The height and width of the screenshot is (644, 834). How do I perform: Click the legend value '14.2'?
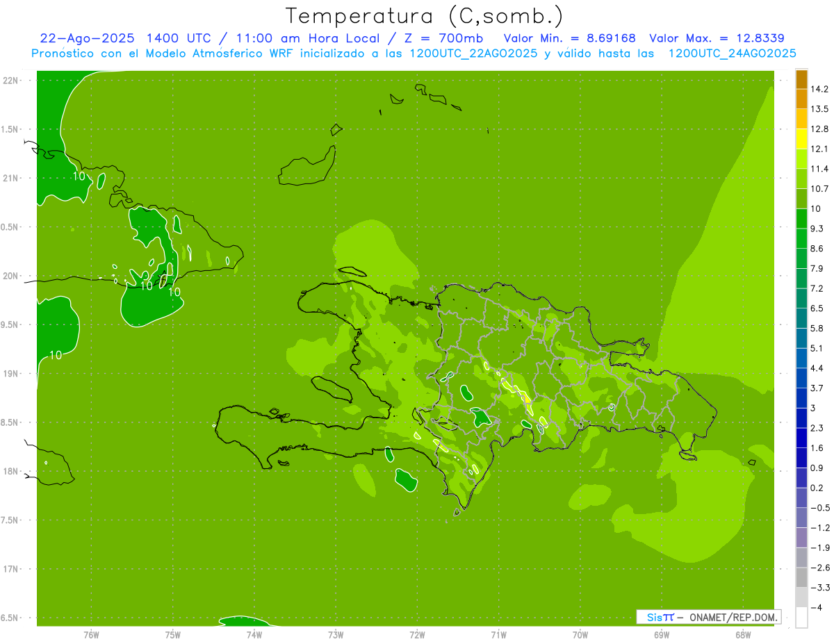tap(820, 89)
